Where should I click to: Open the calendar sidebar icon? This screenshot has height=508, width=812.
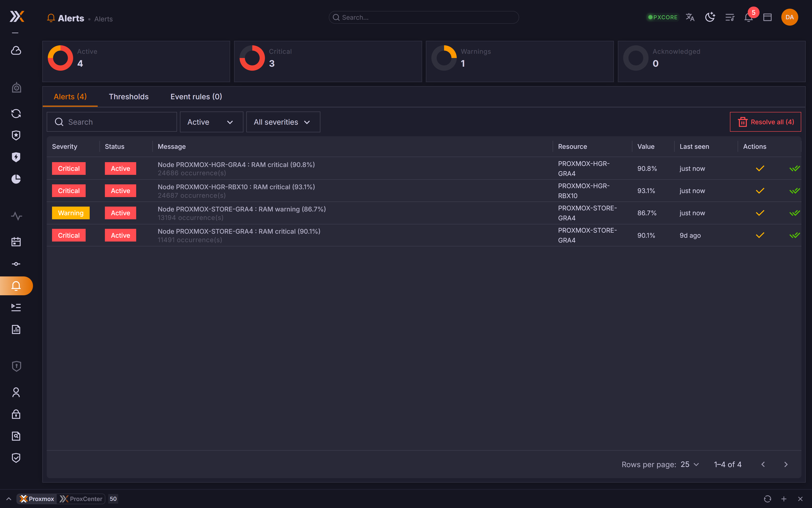[x=16, y=242]
